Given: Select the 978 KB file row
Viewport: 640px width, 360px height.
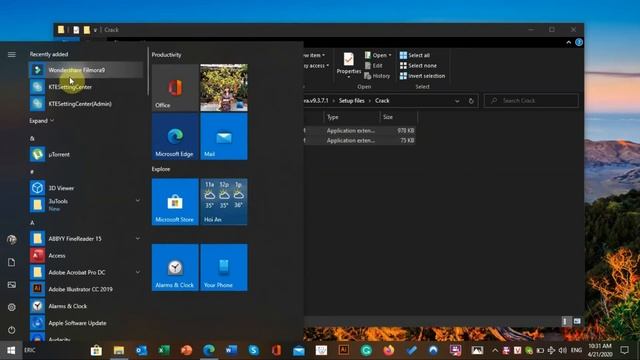Looking at the screenshot, I should point(360,131).
